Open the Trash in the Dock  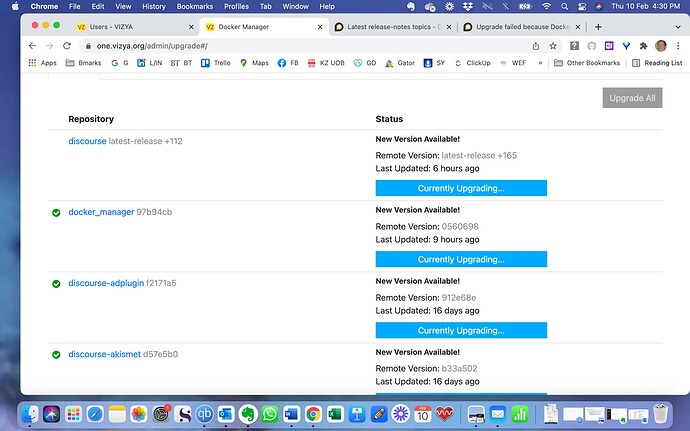coord(660,414)
